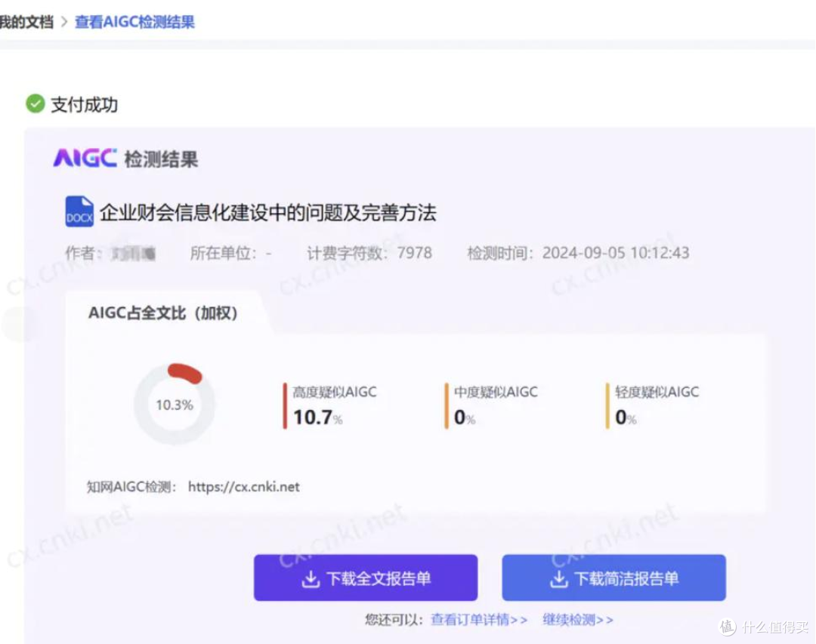Click the green payment success checkmark icon

[36, 103]
